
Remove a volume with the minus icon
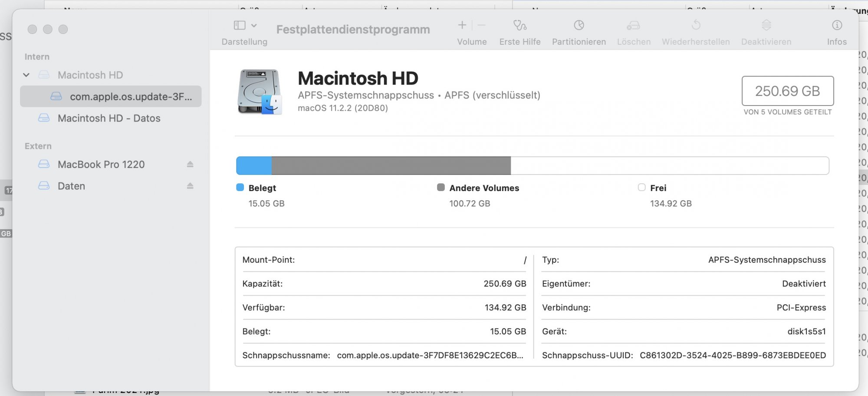[x=481, y=25]
